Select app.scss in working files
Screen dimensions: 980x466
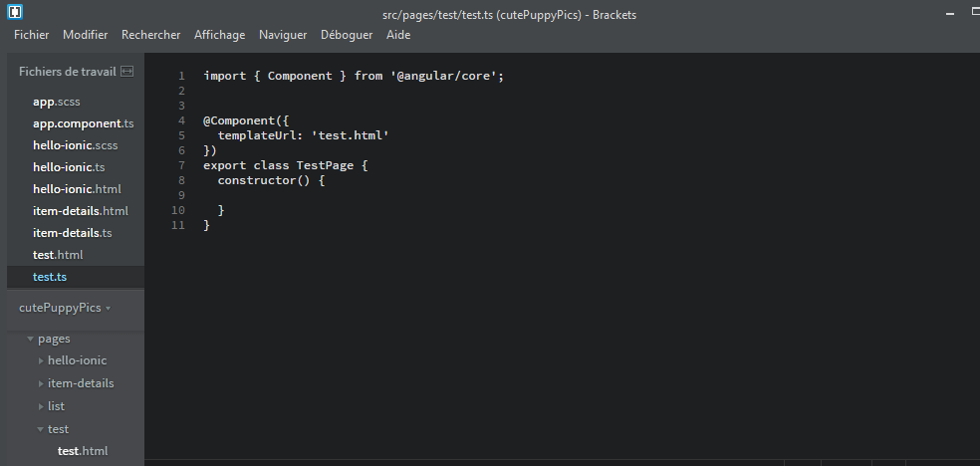pyautogui.click(x=56, y=102)
